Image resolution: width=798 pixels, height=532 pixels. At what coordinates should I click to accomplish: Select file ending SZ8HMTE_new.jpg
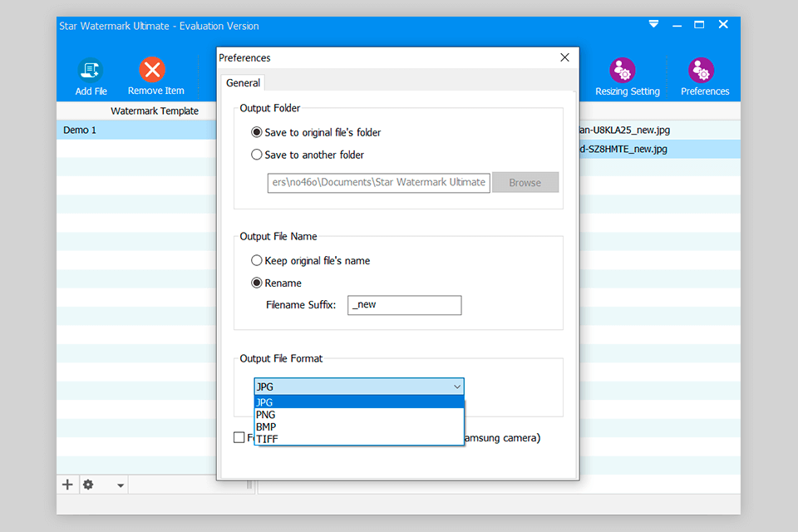tap(659, 149)
